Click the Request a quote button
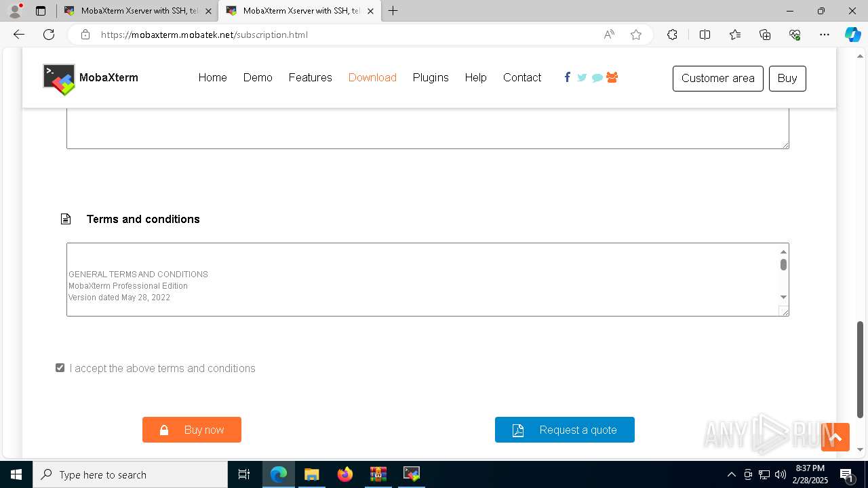Screen dimensions: 868x488 tap(565, 430)
